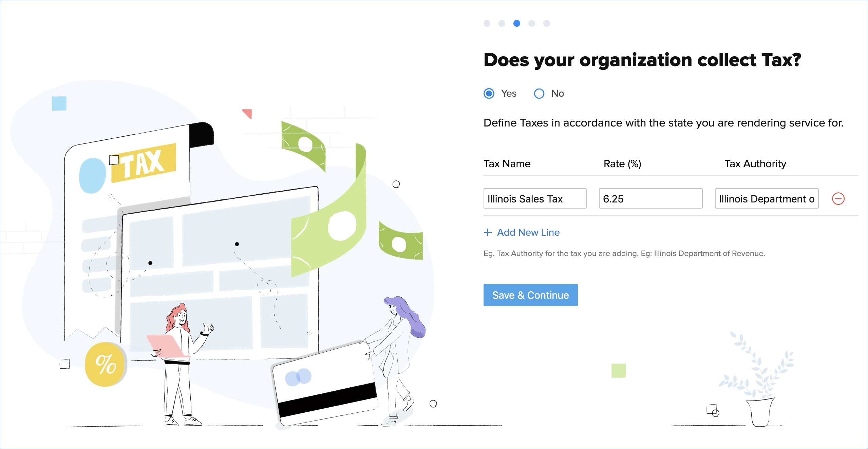
Task: Click the yellow TAX banner illustration
Action: [x=144, y=163]
